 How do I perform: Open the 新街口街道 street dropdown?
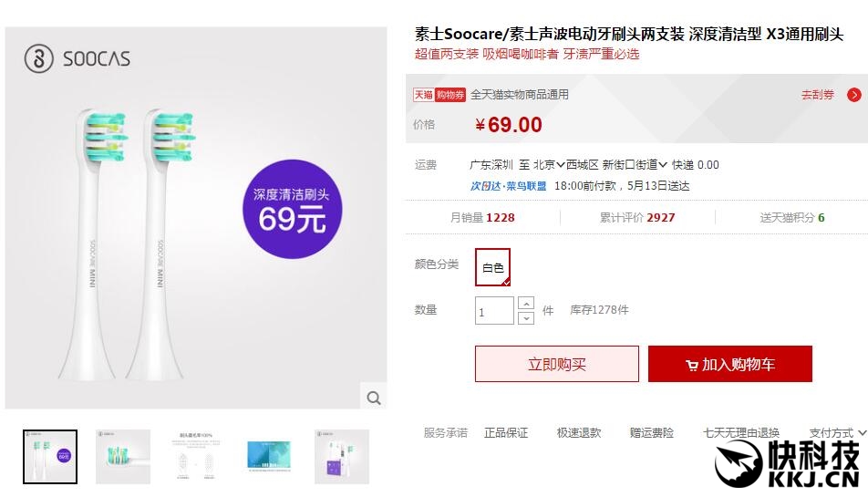pos(635,165)
